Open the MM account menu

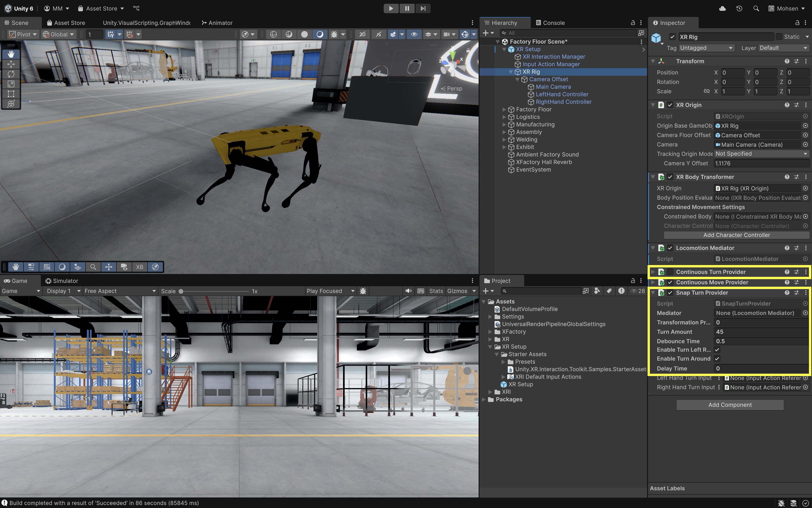pyautogui.click(x=56, y=8)
